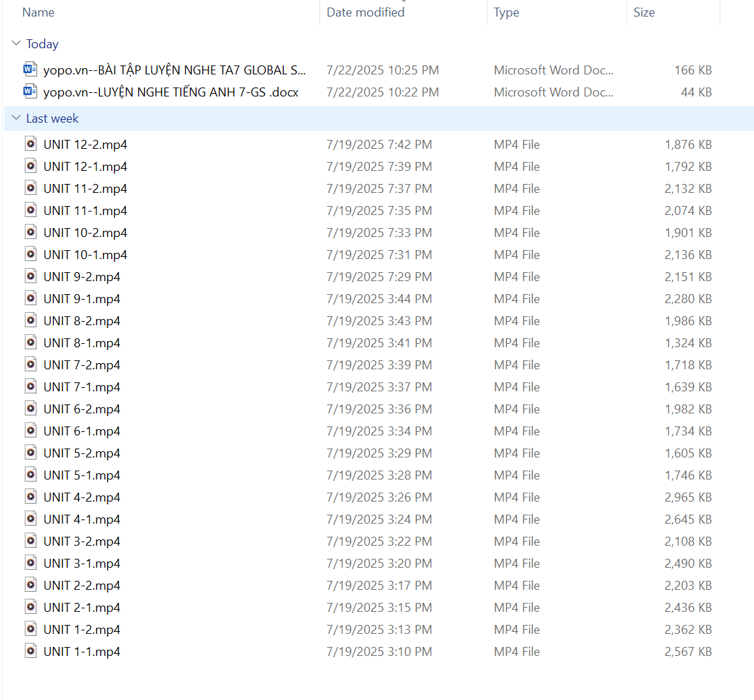Click the Size column header

point(644,12)
